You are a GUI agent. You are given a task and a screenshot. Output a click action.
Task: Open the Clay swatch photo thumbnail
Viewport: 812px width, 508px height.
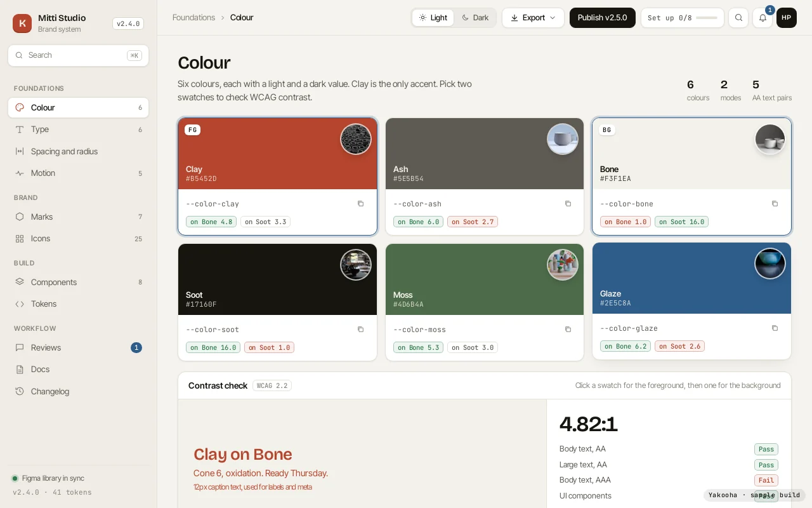click(356, 139)
